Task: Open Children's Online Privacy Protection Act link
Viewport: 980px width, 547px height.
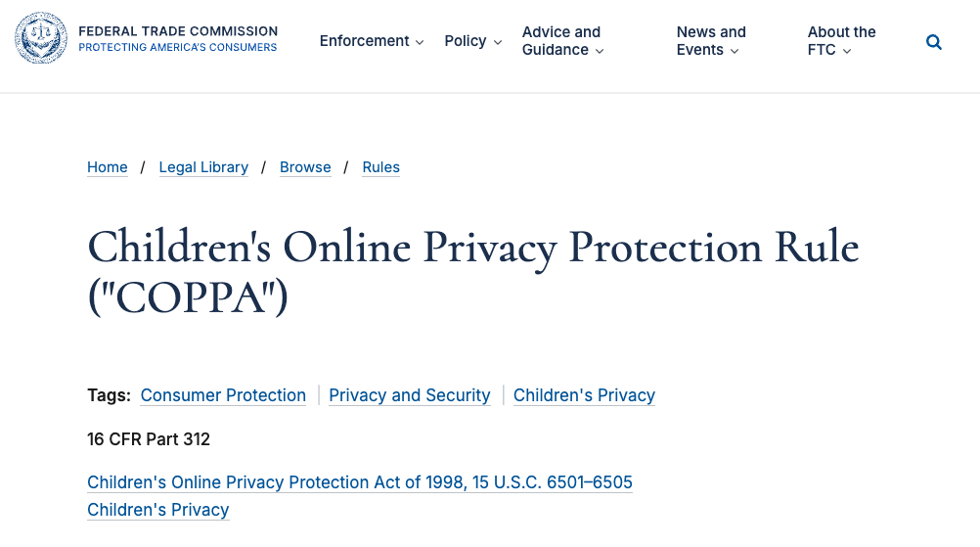Action: click(x=360, y=482)
